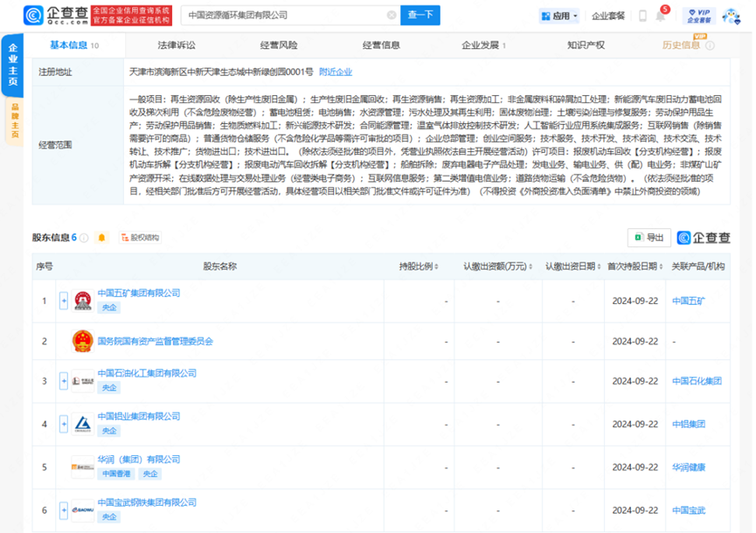Click the 央企 tag beside 中国香港
The height and width of the screenshot is (533, 756).
click(x=150, y=474)
